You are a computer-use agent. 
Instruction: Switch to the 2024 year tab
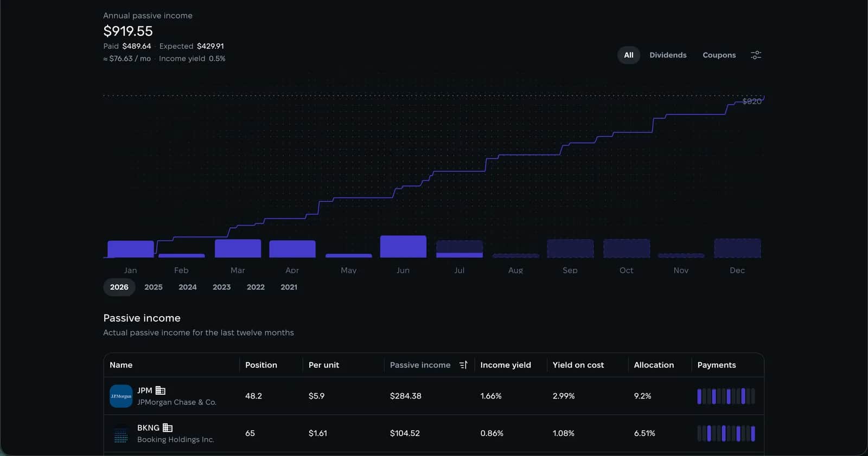(188, 287)
